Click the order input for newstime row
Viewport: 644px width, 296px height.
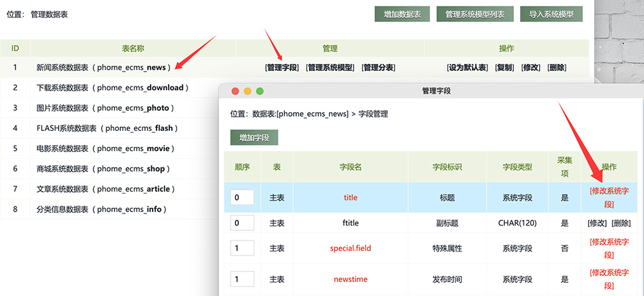tap(242, 279)
